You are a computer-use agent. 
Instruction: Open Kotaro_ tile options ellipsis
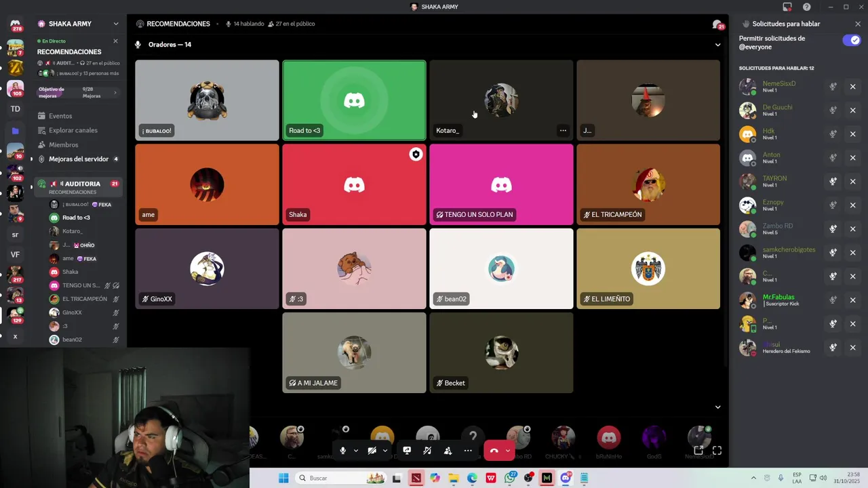563,130
